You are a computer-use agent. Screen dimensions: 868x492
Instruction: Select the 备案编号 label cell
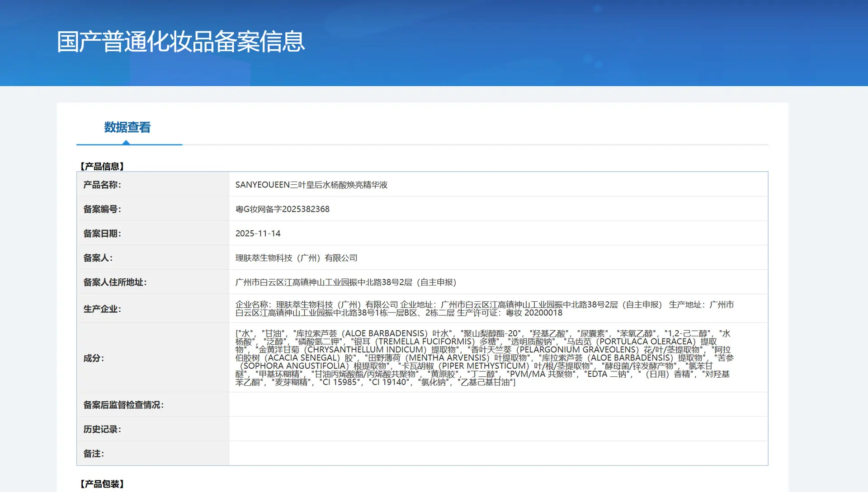coord(153,209)
